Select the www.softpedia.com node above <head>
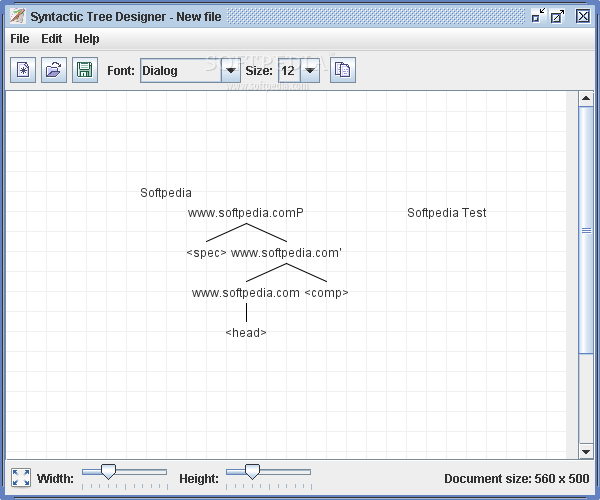Image resolution: width=600 pixels, height=500 pixels. (x=246, y=293)
